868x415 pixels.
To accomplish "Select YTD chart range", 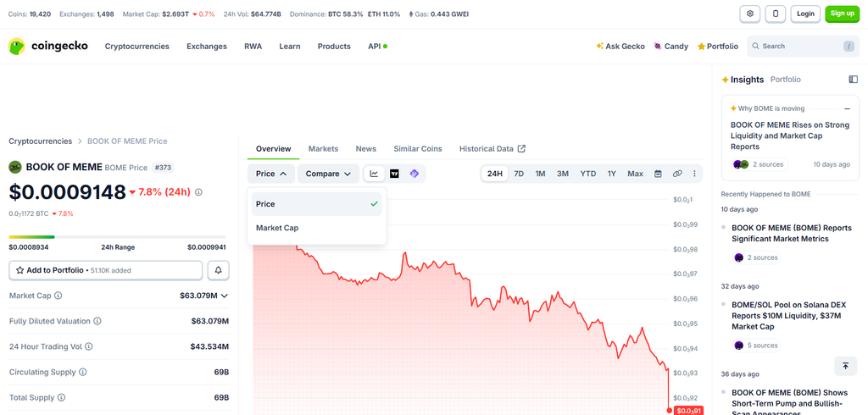I will pyautogui.click(x=588, y=174).
